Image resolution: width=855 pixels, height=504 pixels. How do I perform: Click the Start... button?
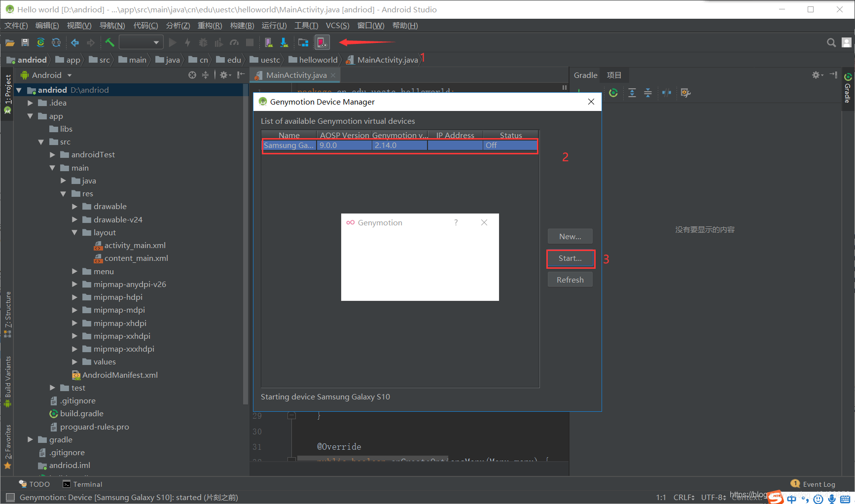pos(570,258)
